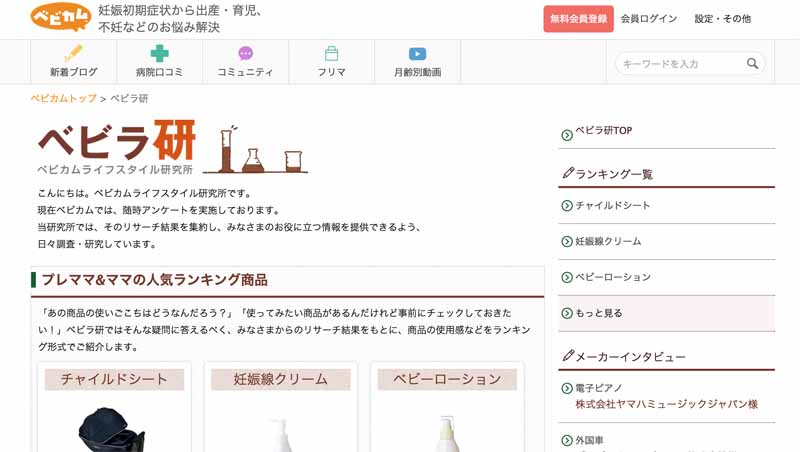Viewport: 800px width, 452px height.
Task: Open ベビーローション in the sidebar ranking list
Action: tap(613, 277)
